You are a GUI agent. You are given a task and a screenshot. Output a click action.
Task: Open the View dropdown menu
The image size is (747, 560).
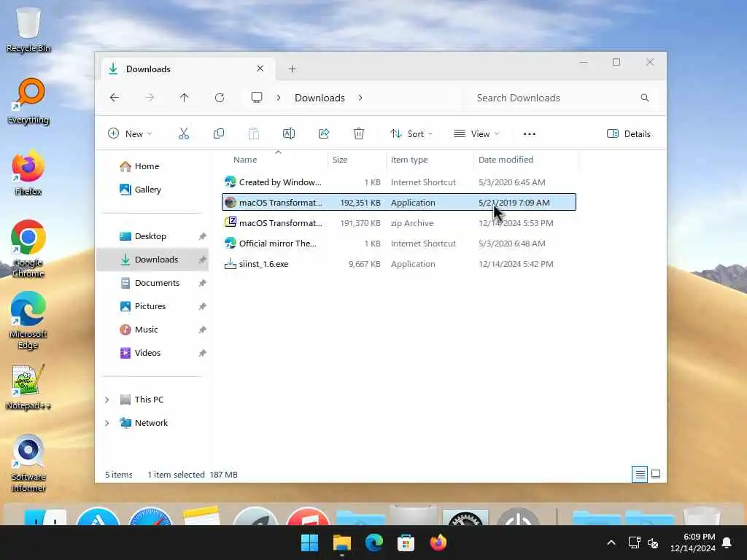[x=476, y=134]
